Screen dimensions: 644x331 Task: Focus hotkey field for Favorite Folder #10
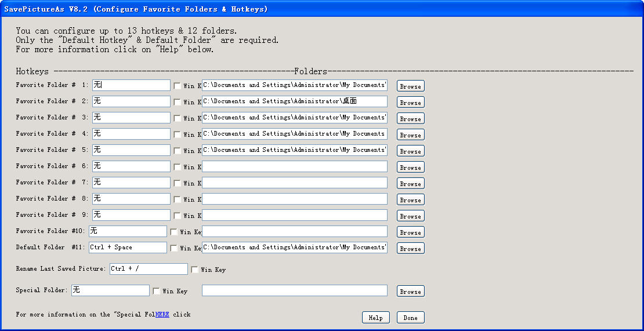click(128, 231)
